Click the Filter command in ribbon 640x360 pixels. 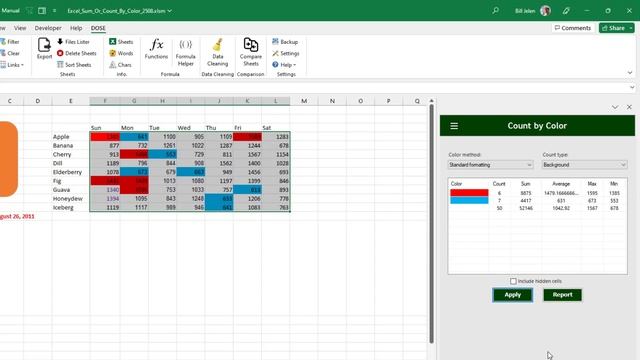tap(10, 42)
